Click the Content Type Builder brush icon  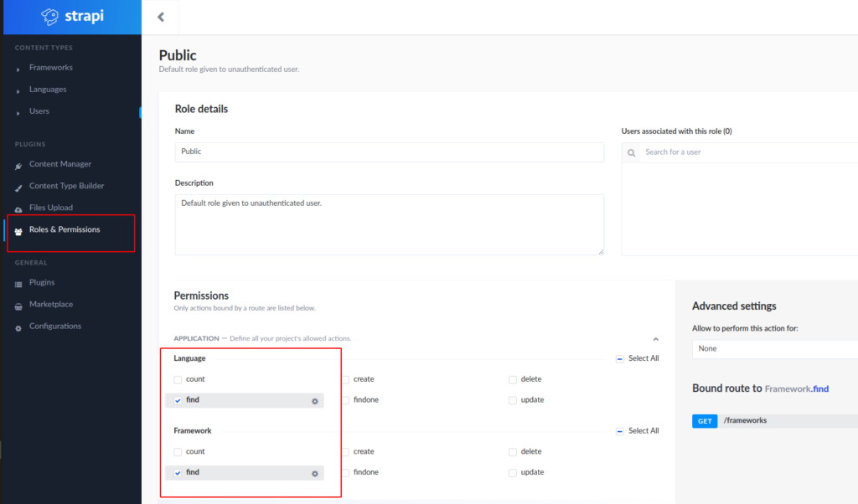pyautogui.click(x=18, y=188)
